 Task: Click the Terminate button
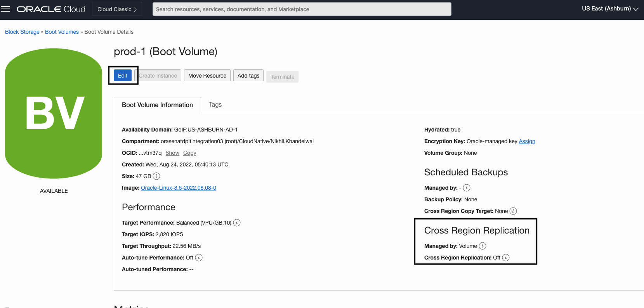(x=283, y=77)
